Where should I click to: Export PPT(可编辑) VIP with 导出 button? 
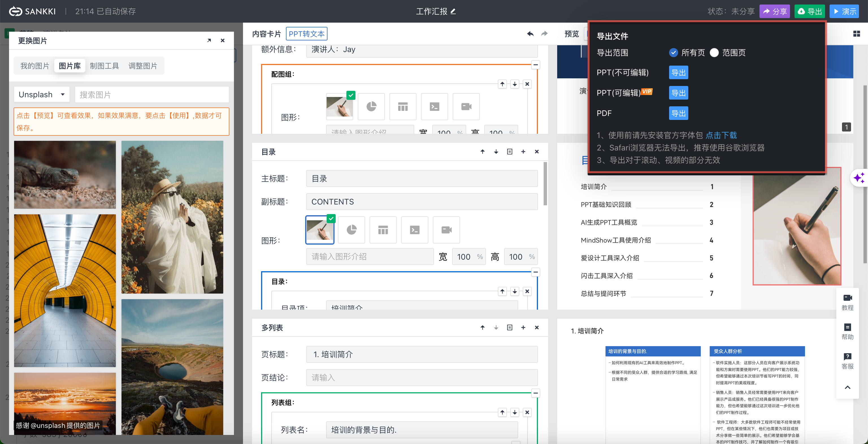tap(678, 93)
